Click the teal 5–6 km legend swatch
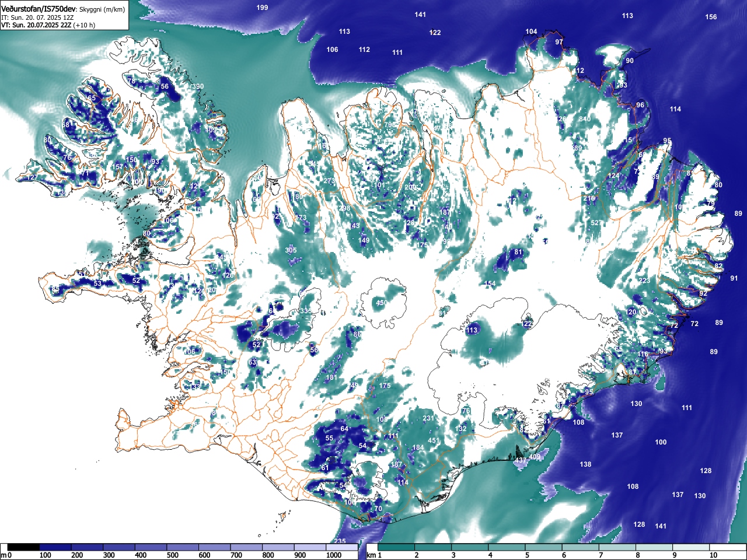Image resolution: width=747 pixels, height=560 pixels. [544, 547]
